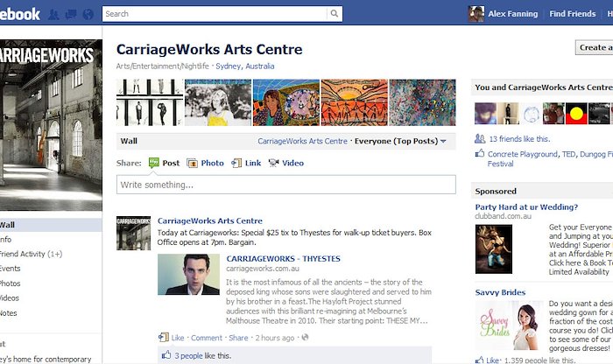This screenshot has height=364, width=613.
Task: Open friend requests icon in top bar
Action: [x=53, y=15]
